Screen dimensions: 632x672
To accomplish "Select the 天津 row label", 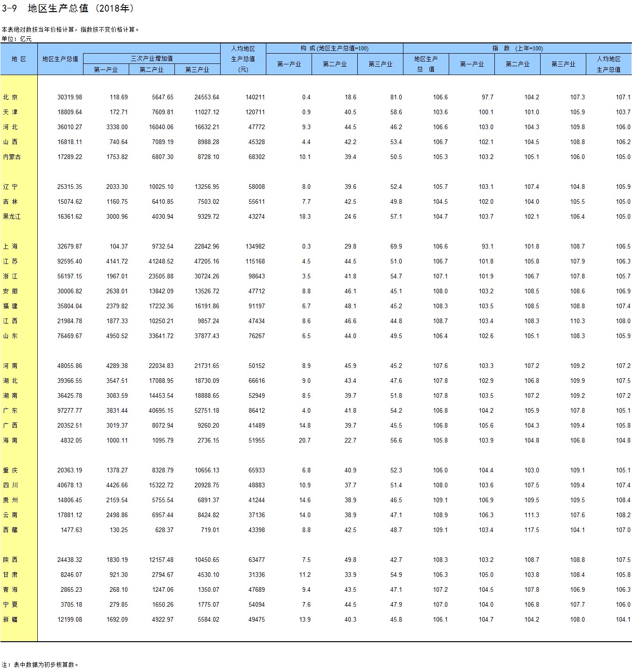I will (10, 112).
